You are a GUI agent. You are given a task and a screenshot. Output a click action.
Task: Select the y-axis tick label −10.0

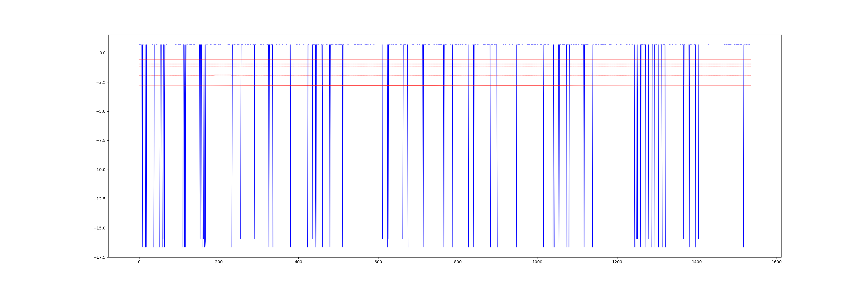[x=100, y=170]
